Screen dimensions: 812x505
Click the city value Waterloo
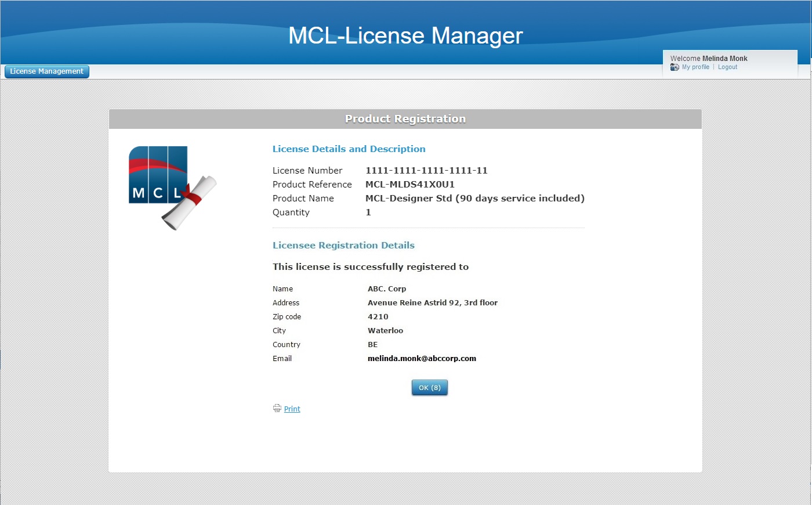click(385, 331)
